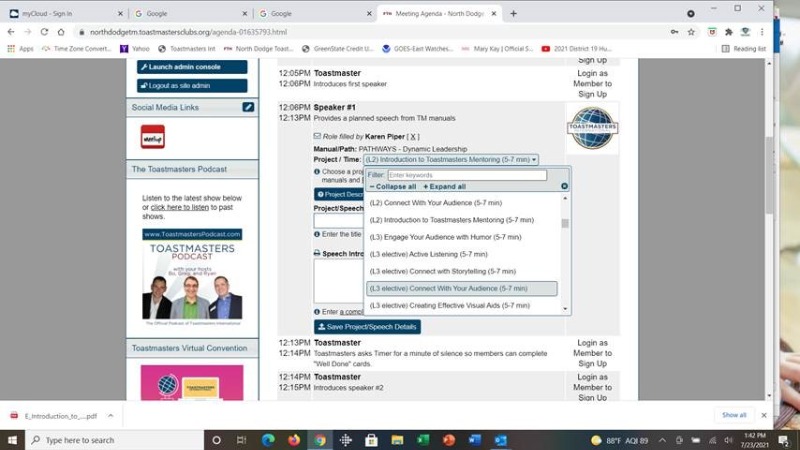Close the dropdown using the round X icon

tap(564, 186)
